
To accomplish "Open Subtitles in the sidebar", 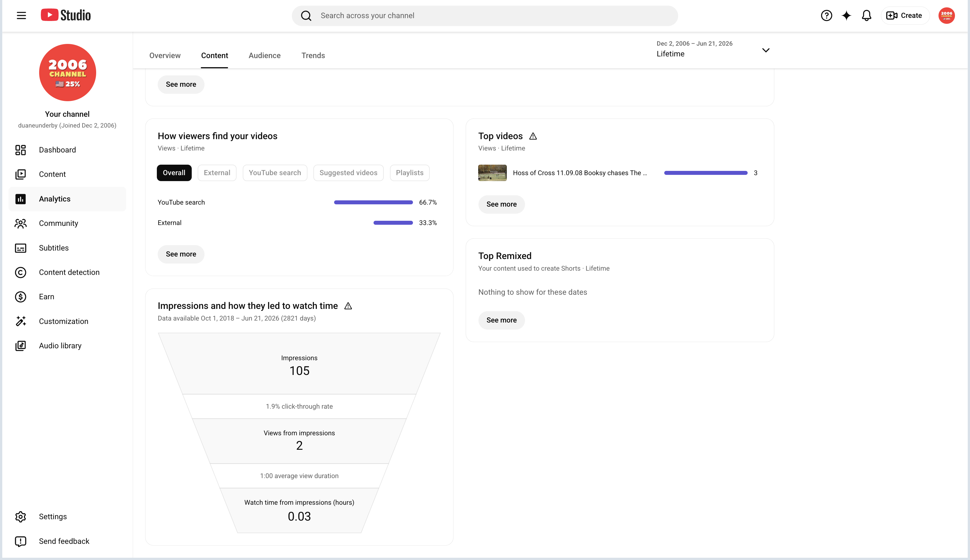I will [68, 248].
